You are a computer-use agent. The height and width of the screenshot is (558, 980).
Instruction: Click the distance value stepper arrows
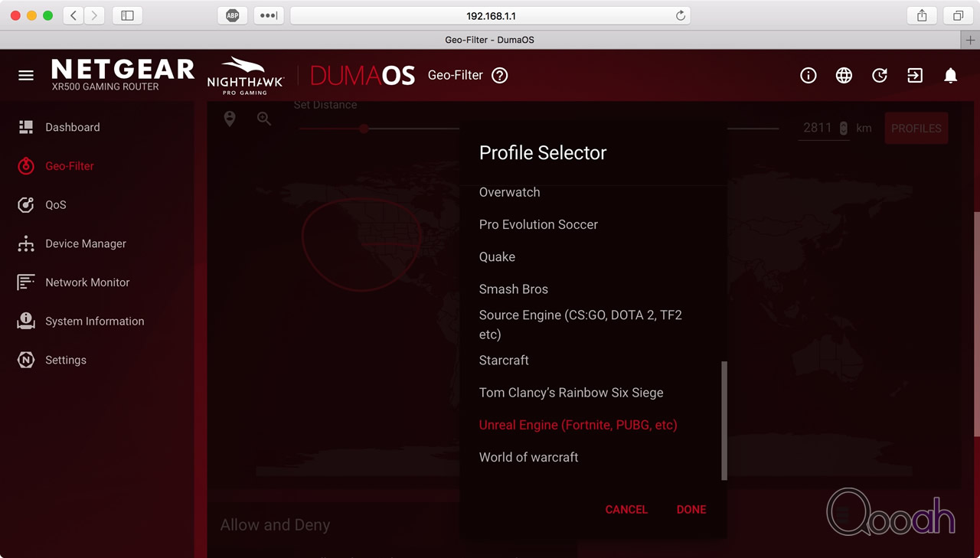(x=844, y=128)
